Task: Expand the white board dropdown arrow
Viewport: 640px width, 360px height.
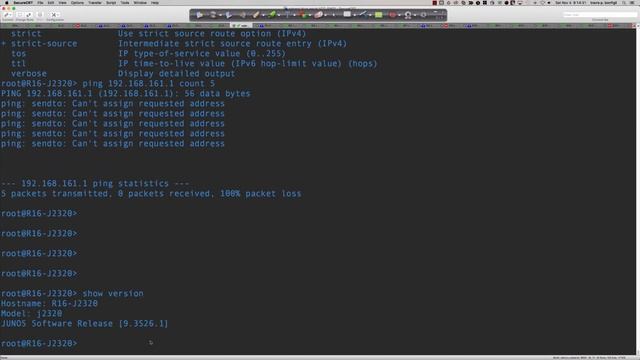Action: point(355,16)
